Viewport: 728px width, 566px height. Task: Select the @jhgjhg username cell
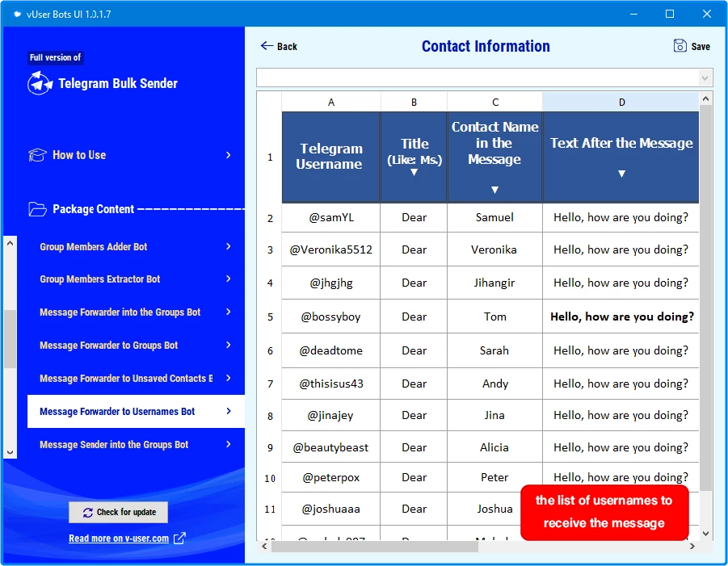331,283
